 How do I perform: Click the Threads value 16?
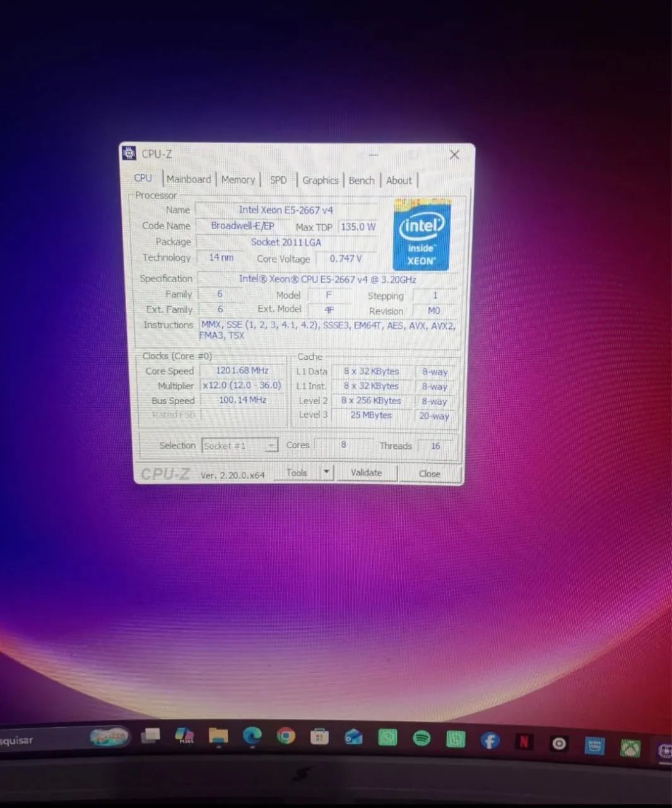[435, 446]
